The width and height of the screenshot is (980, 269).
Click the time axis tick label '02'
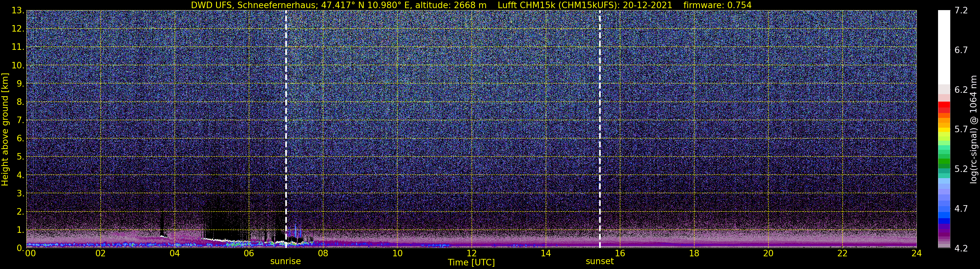101,253
